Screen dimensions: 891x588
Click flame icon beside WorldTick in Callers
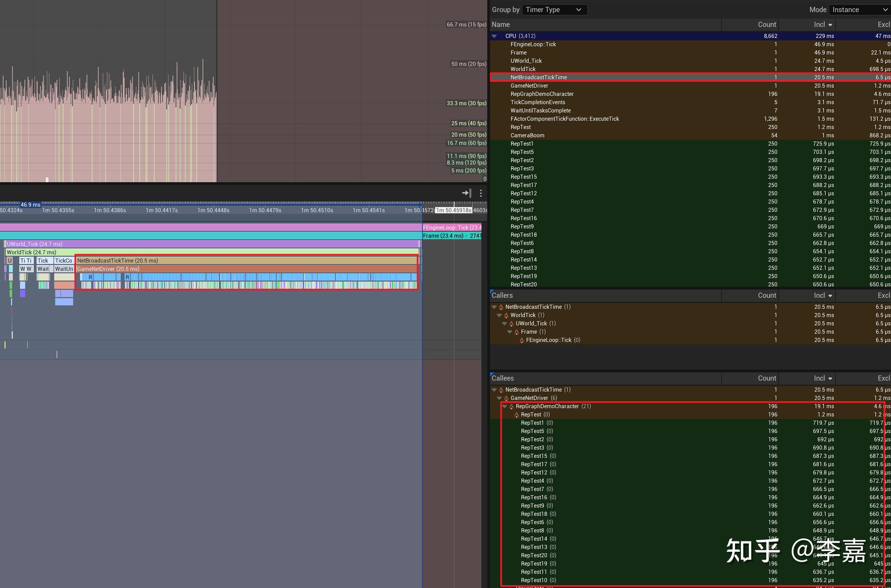click(x=506, y=315)
